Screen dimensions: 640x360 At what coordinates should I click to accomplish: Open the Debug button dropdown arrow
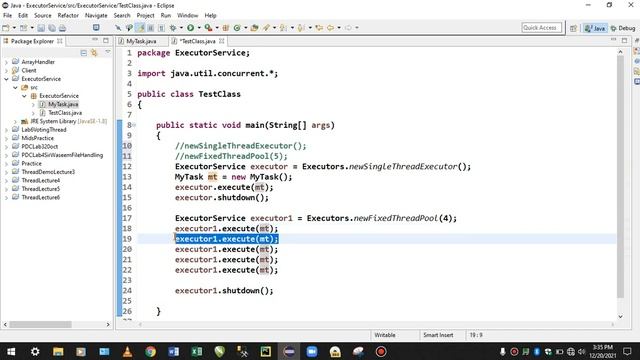tap(181, 28)
